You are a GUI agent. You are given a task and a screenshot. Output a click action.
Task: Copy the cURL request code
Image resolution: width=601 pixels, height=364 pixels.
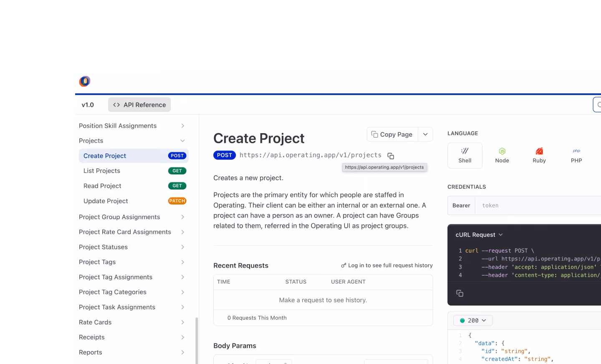tap(460, 293)
